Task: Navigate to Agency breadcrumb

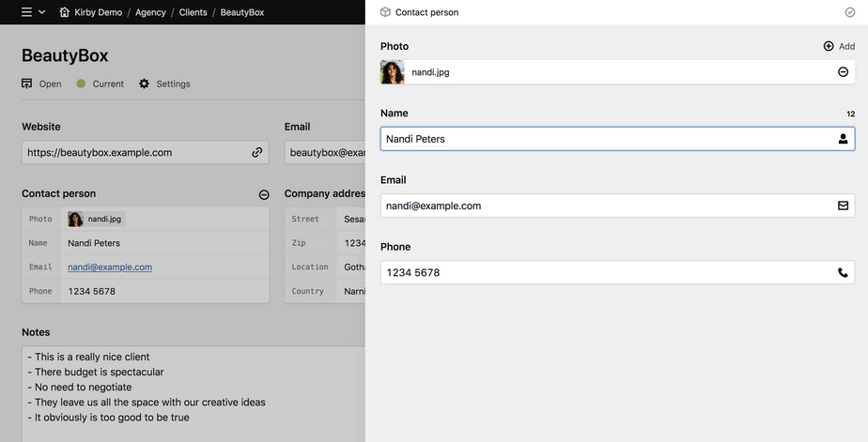Action: (x=149, y=12)
